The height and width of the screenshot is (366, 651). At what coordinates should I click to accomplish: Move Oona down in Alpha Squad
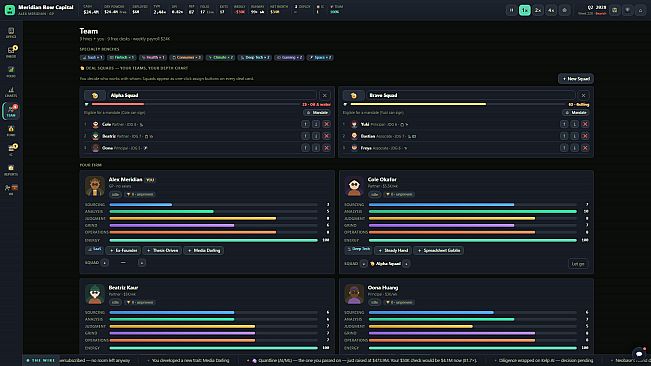click(x=316, y=148)
